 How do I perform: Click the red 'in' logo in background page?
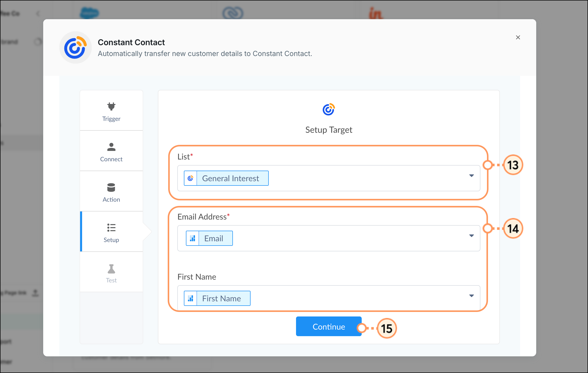click(x=376, y=13)
